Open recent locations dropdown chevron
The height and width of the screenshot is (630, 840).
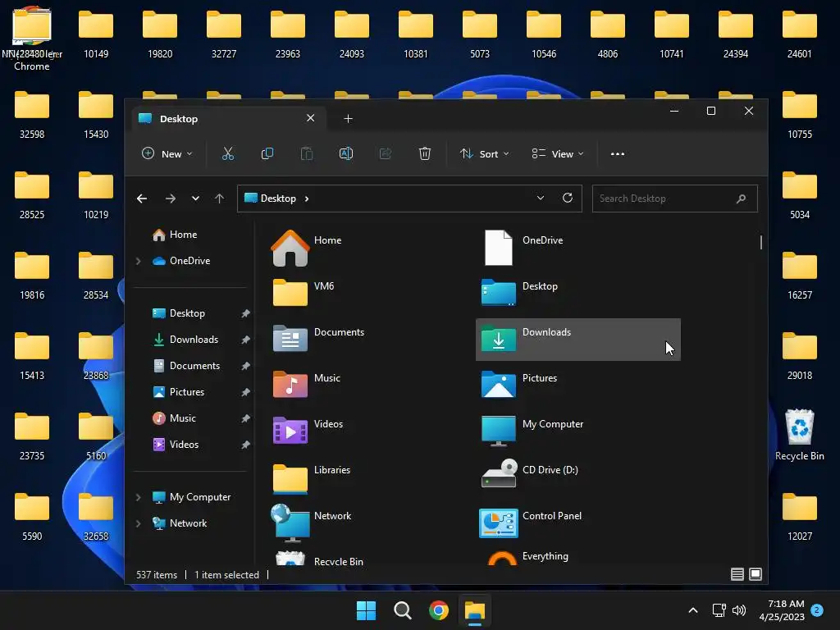195,199
